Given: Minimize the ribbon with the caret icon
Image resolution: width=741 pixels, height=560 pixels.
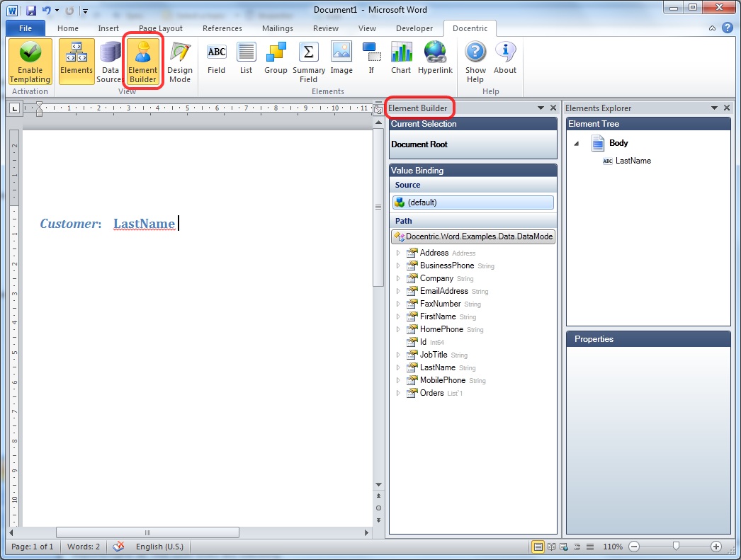Looking at the screenshot, I should [712, 28].
